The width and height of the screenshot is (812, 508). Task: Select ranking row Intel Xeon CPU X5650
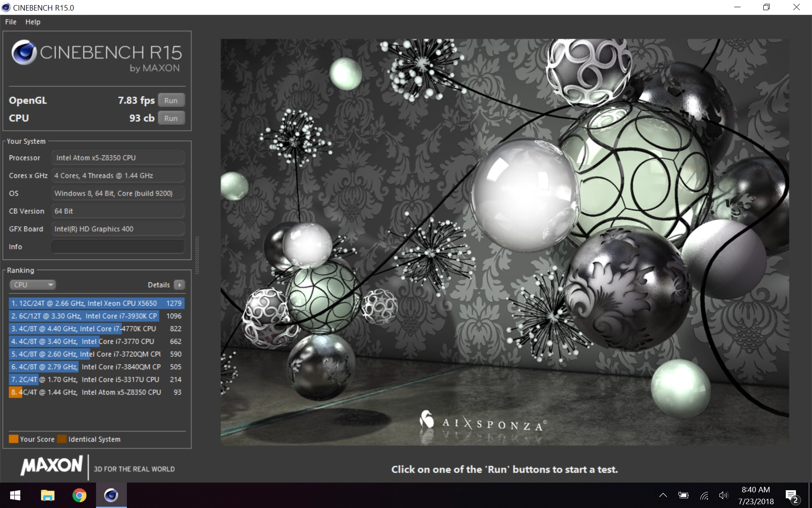(x=97, y=303)
